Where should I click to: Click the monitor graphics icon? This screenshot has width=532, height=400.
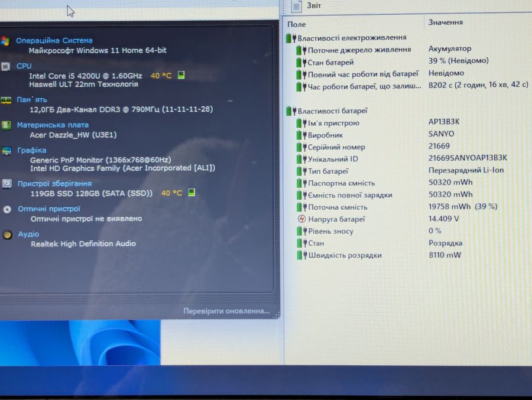point(7,151)
